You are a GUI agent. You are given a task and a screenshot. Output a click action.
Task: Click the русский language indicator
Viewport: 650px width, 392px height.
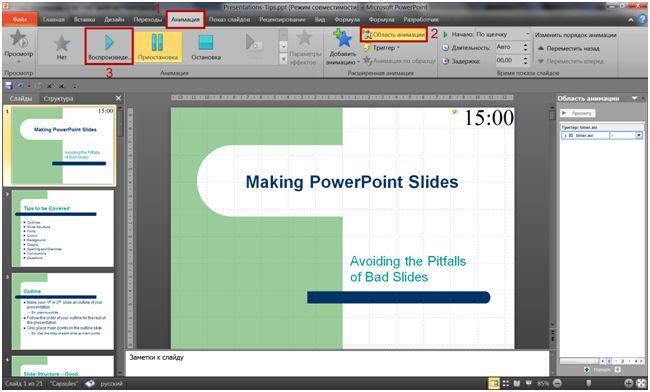112,384
